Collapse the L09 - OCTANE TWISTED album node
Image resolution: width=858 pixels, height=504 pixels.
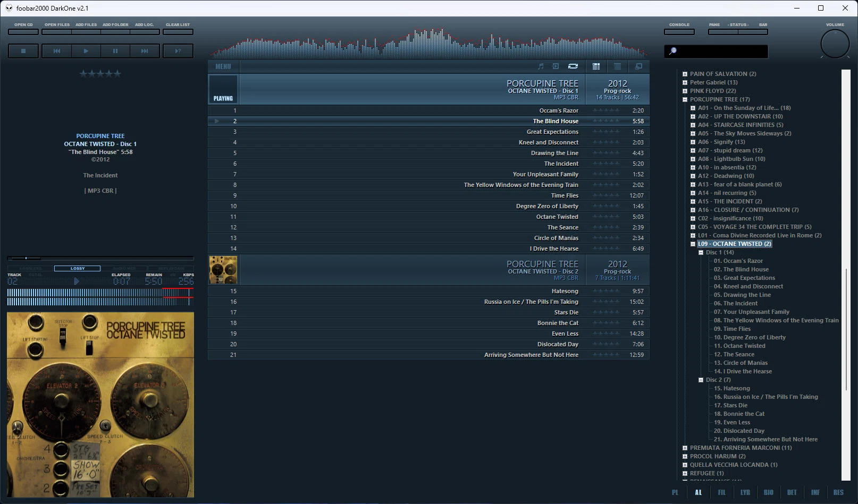click(693, 244)
